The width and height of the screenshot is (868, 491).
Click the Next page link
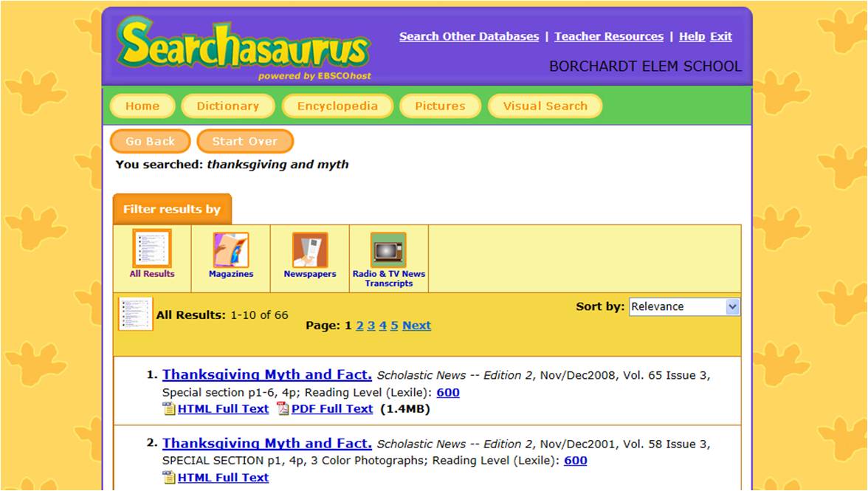[416, 326]
